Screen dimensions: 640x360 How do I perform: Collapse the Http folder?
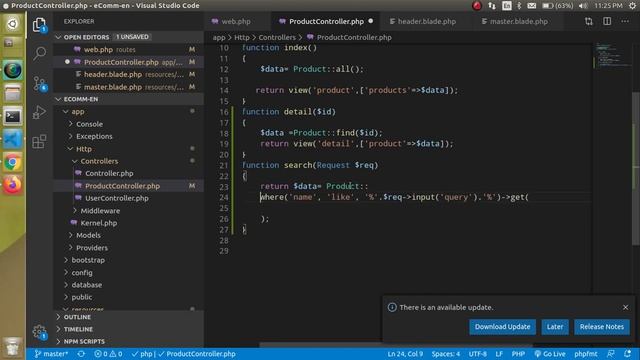tap(129, 149)
